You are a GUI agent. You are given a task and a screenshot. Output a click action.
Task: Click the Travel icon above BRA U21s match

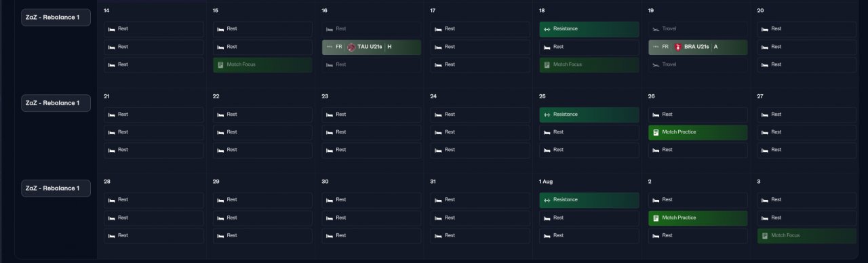pyautogui.click(x=656, y=29)
